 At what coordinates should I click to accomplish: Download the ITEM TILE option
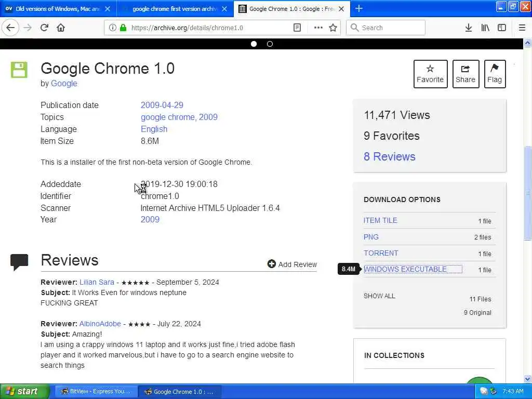pyautogui.click(x=380, y=220)
